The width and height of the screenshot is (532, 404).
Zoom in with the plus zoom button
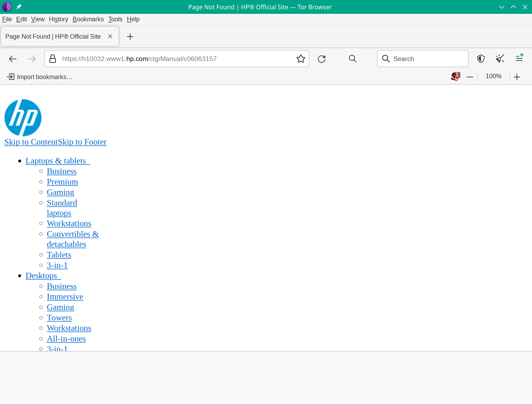tap(517, 77)
